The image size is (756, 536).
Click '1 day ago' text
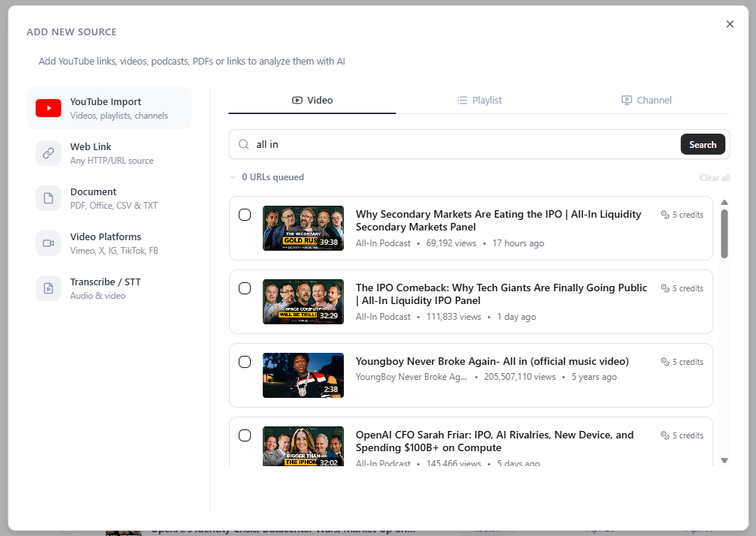click(x=517, y=317)
